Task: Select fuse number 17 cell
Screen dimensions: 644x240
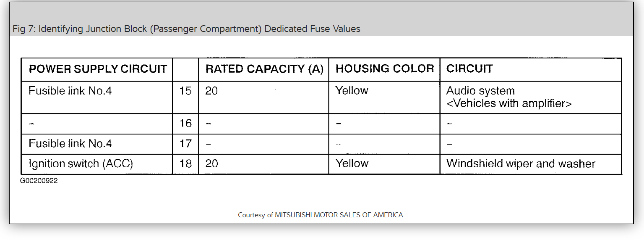Action: click(185, 144)
